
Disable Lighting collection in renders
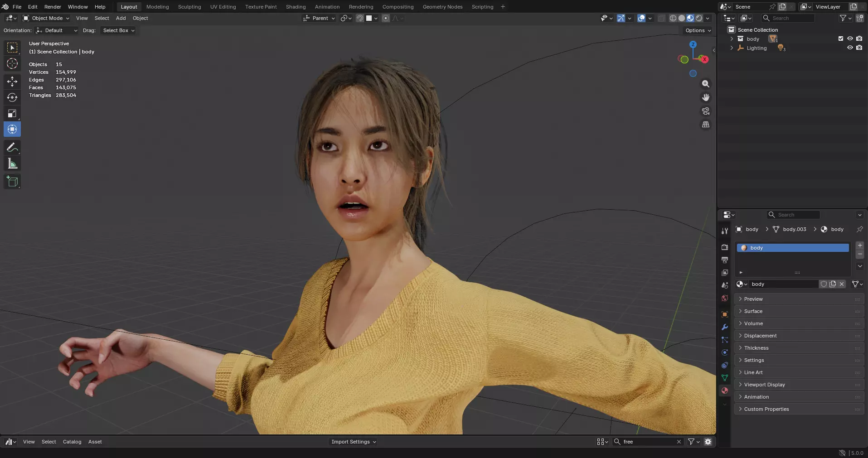point(859,48)
